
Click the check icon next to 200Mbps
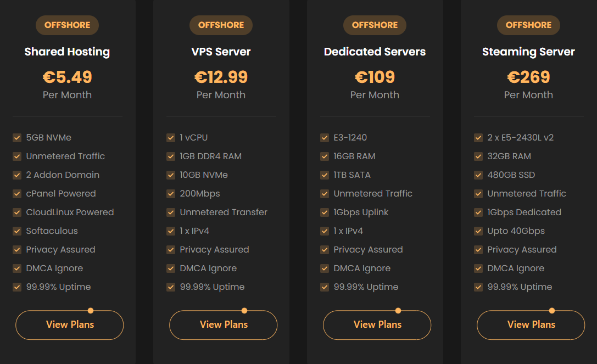coord(171,194)
